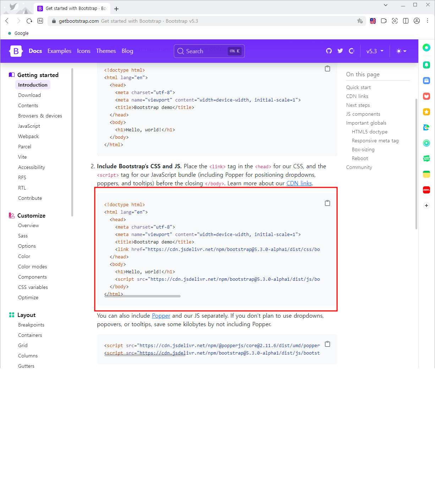Open the user profile icon in toolbar
The height and width of the screenshot is (504, 435).
[x=417, y=21]
